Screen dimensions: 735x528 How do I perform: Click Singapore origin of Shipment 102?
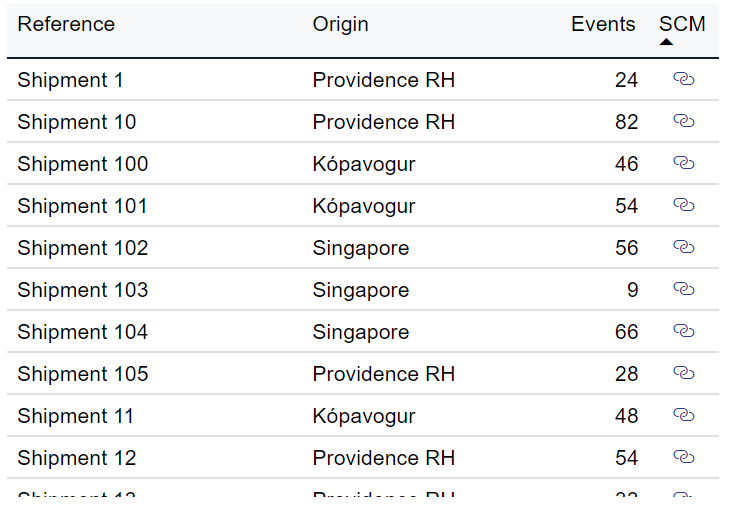tap(361, 249)
